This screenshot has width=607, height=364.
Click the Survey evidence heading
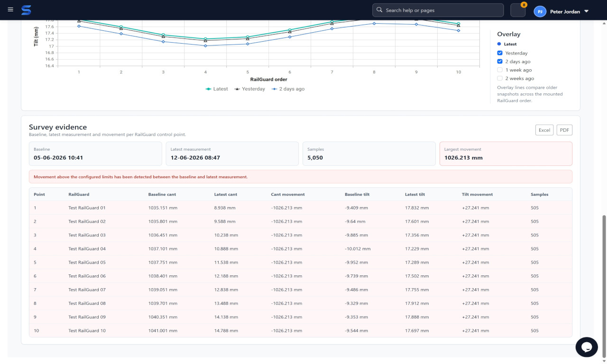pos(58,127)
